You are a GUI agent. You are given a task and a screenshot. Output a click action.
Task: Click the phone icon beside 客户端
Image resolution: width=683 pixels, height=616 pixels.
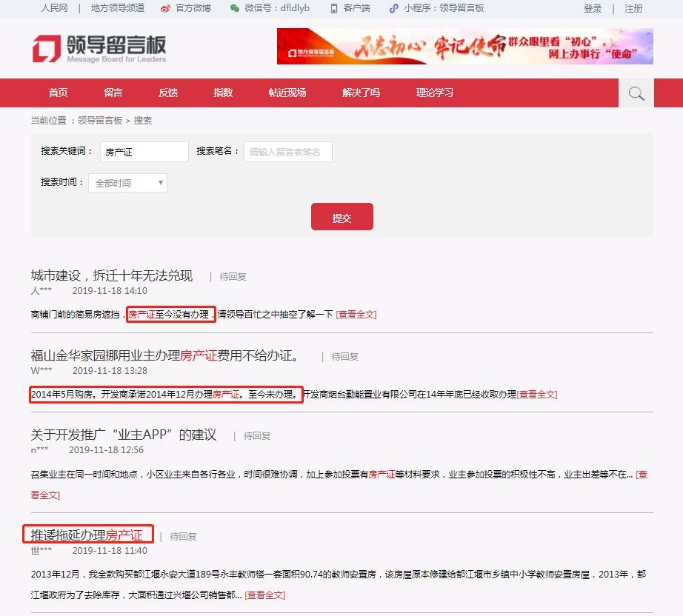click(333, 9)
